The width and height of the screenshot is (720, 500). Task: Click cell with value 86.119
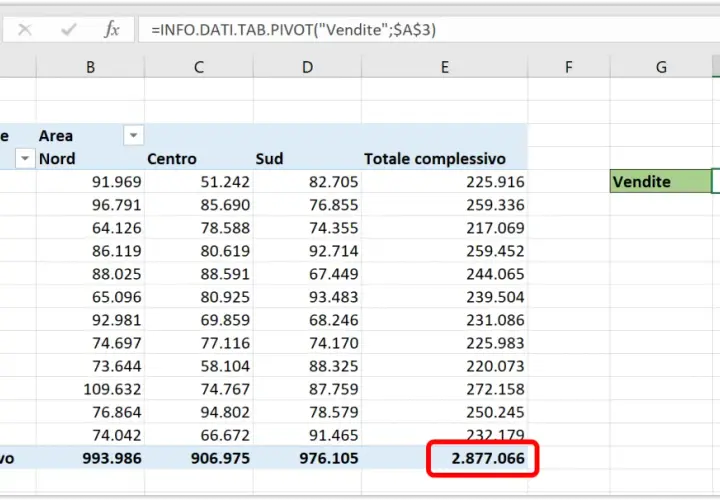point(90,251)
